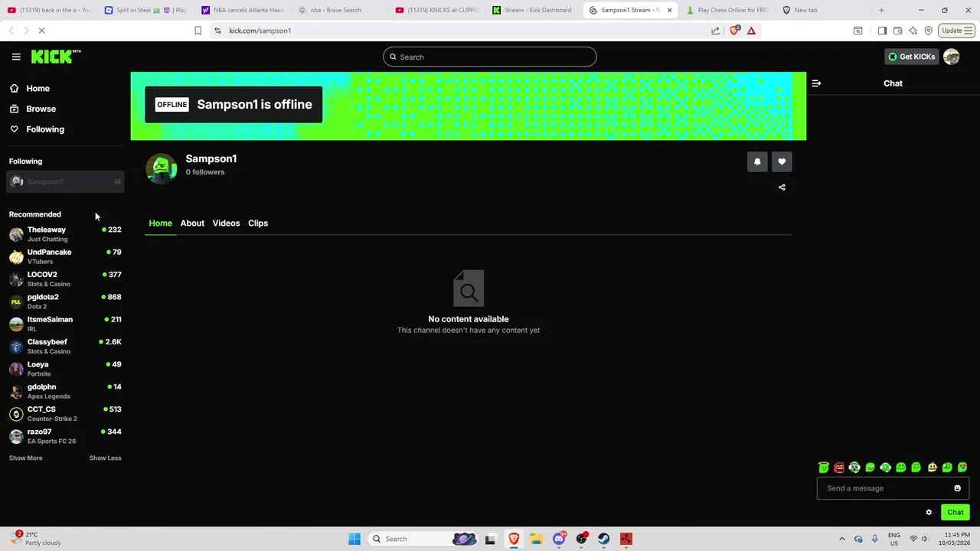Open Leo AI sparkle icon

pyautogui.click(x=913, y=31)
